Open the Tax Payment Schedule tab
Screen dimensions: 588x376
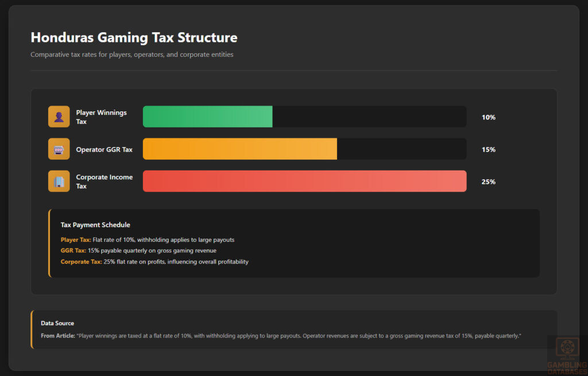92,224
